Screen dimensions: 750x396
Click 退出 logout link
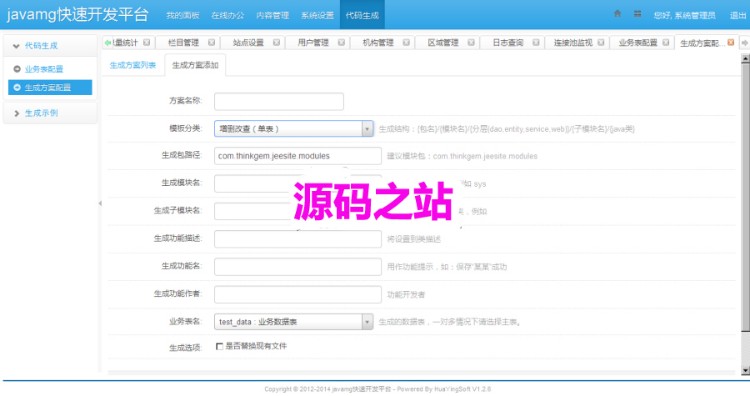click(x=738, y=15)
